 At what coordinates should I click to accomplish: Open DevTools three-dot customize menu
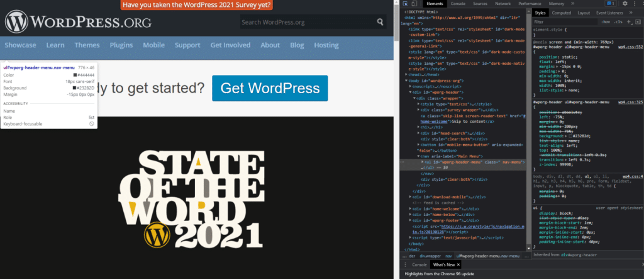(634, 3)
